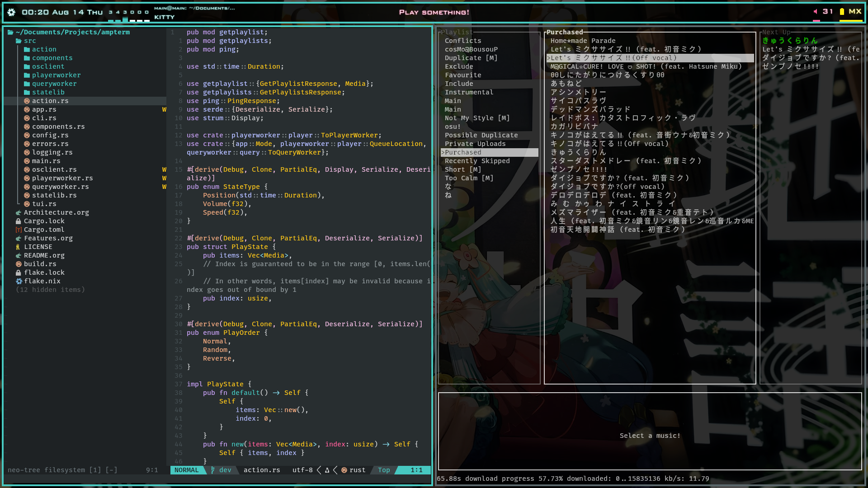Select Recently Skipped playlist entry
Image resolution: width=868 pixels, height=488 pixels.
pyautogui.click(x=477, y=161)
